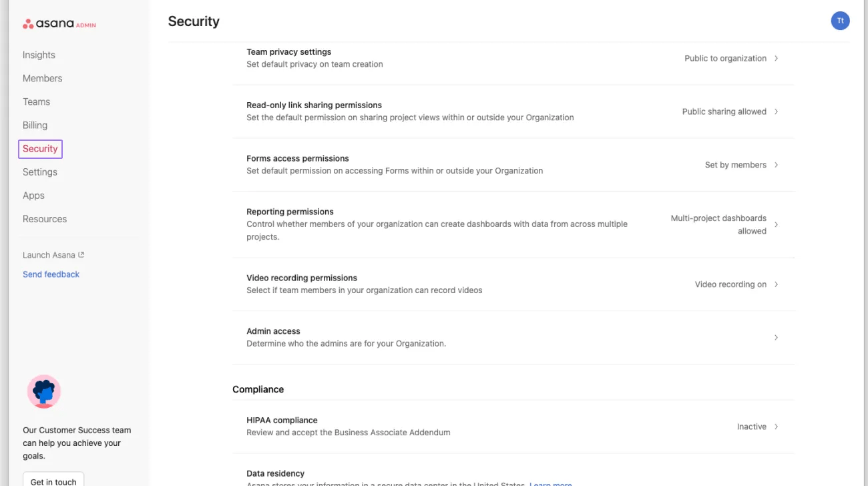This screenshot has height=486, width=868.
Task: Open the user avatar profile menu
Action: coord(840,21)
